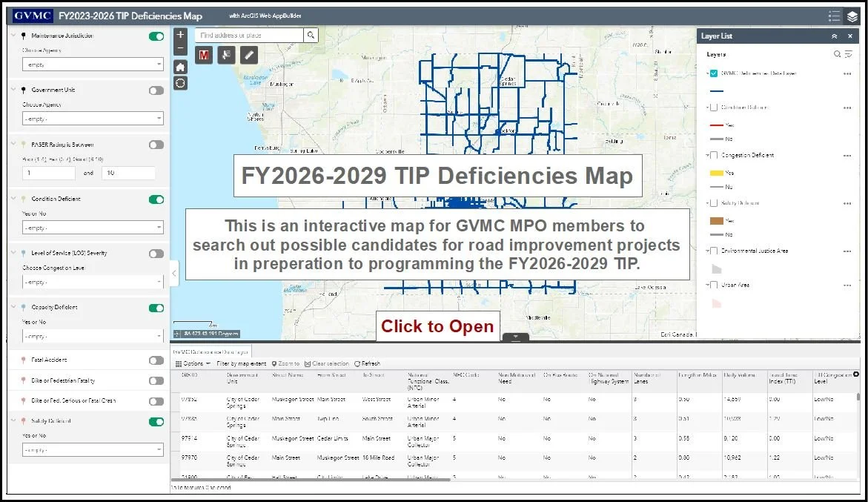Zoom in on the map

[x=180, y=35]
